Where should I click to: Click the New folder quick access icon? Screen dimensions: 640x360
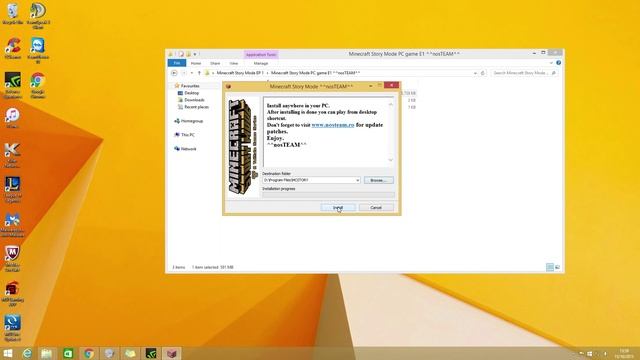point(188,54)
